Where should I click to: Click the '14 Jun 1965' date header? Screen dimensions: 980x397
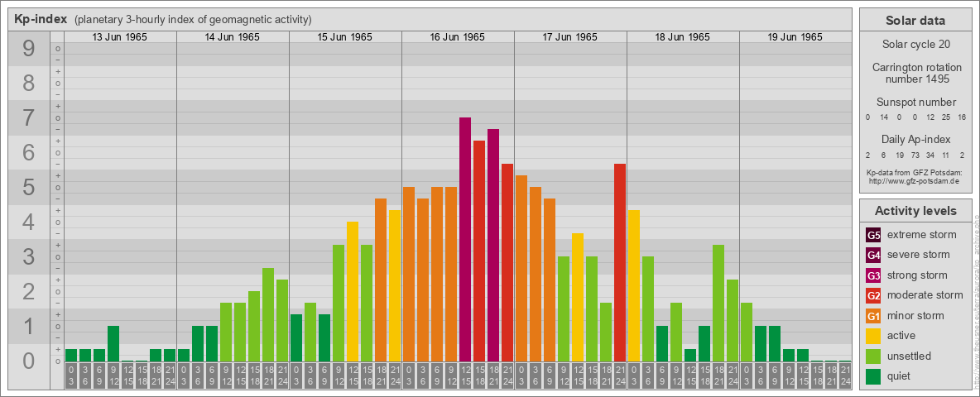point(233,37)
